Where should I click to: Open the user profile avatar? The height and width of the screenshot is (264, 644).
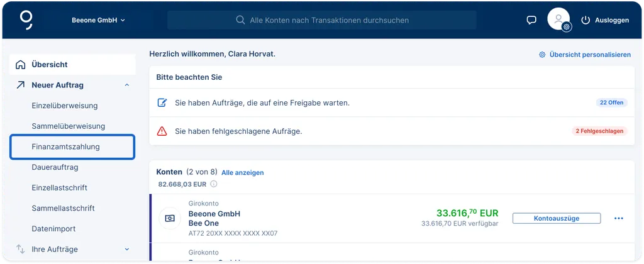558,19
